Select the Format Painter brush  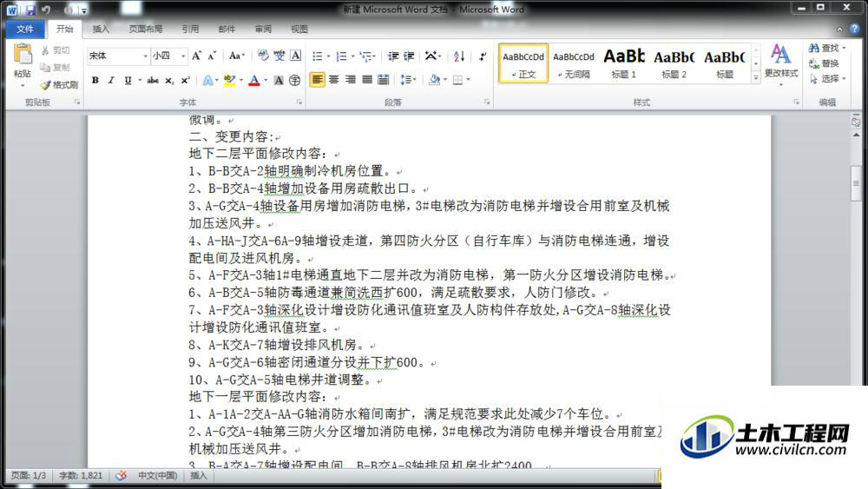[45, 85]
